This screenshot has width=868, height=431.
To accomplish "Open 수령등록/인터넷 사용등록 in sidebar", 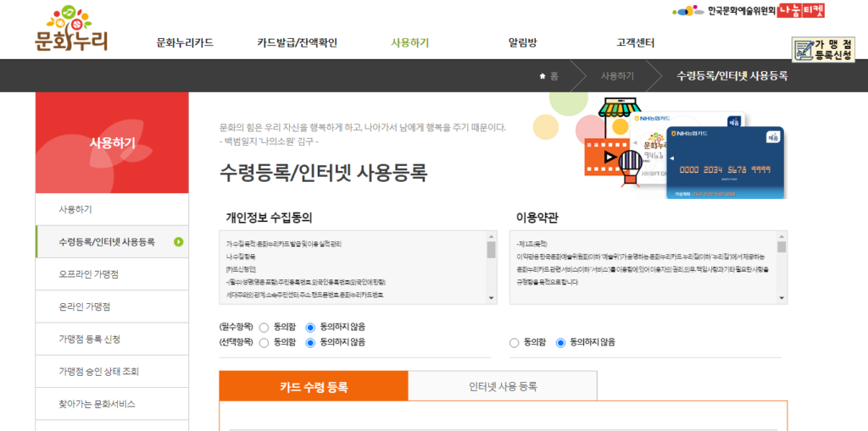I will pyautogui.click(x=112, y=242).
